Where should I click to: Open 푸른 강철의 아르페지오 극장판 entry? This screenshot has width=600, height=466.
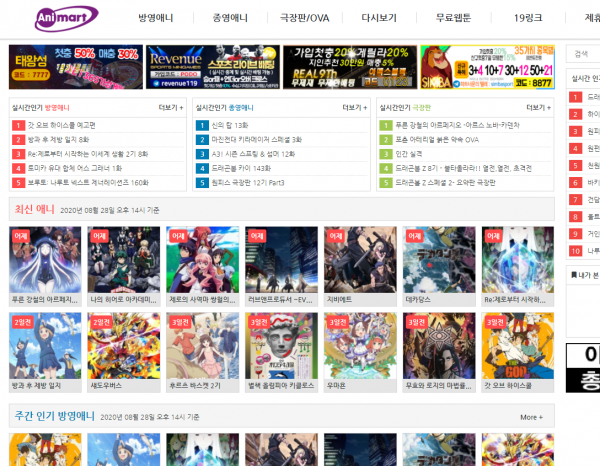(x=458, y=125)
